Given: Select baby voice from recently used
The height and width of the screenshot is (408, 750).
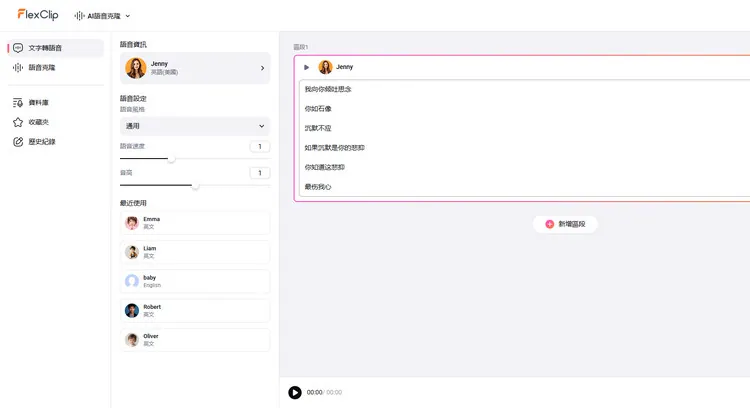Looking at the screenshot, I should pos(195,281).
